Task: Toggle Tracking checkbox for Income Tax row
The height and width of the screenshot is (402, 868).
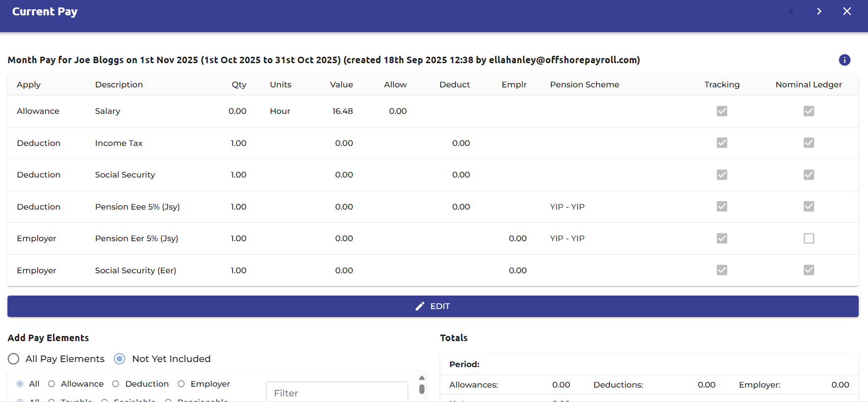Action: (x=722, y=143)
